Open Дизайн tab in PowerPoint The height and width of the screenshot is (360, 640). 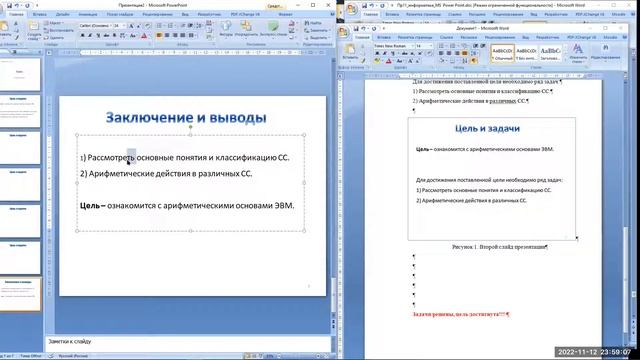[x=62, y=14]
